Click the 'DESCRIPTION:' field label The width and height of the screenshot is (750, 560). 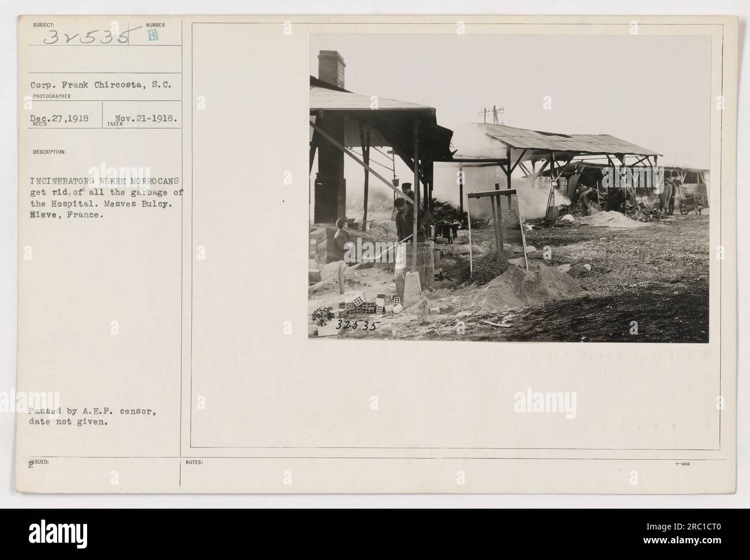point(50,152)
